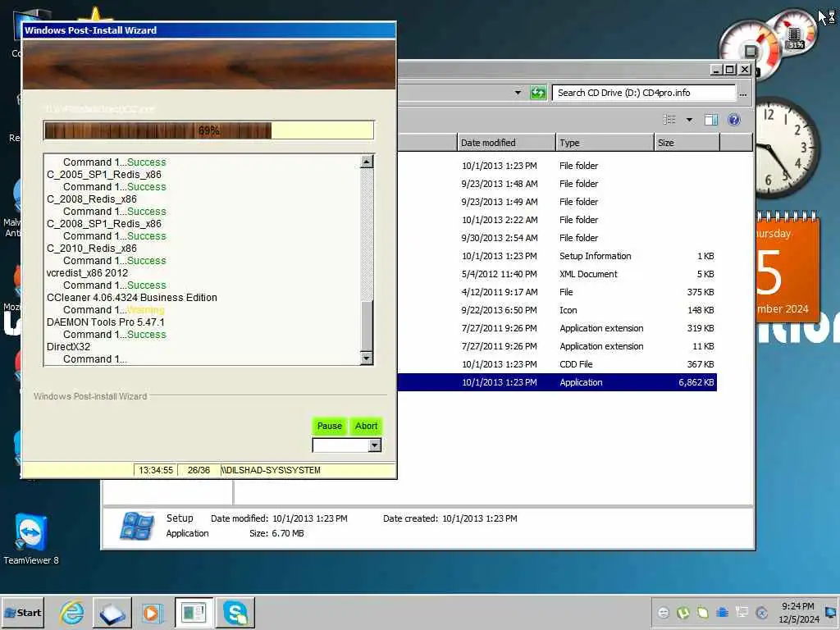Maximize the Explorer window
Screen dimensions: 840x630
(729, 70)
